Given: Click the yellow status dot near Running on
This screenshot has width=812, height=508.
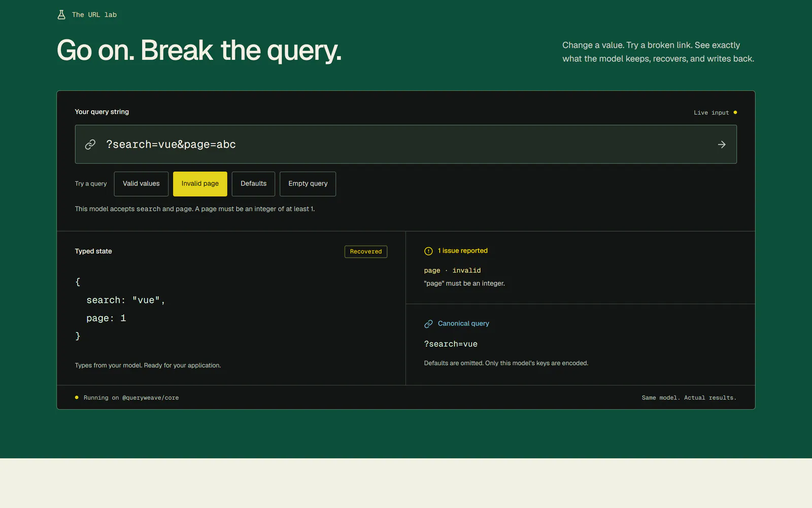Looking at the screenshot, I should (77, 398).
